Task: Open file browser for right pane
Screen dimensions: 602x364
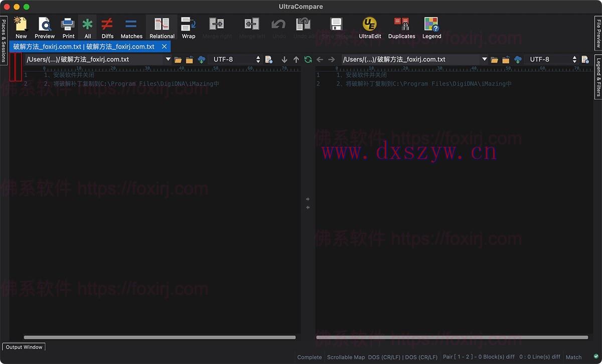Action: (495, 60)
